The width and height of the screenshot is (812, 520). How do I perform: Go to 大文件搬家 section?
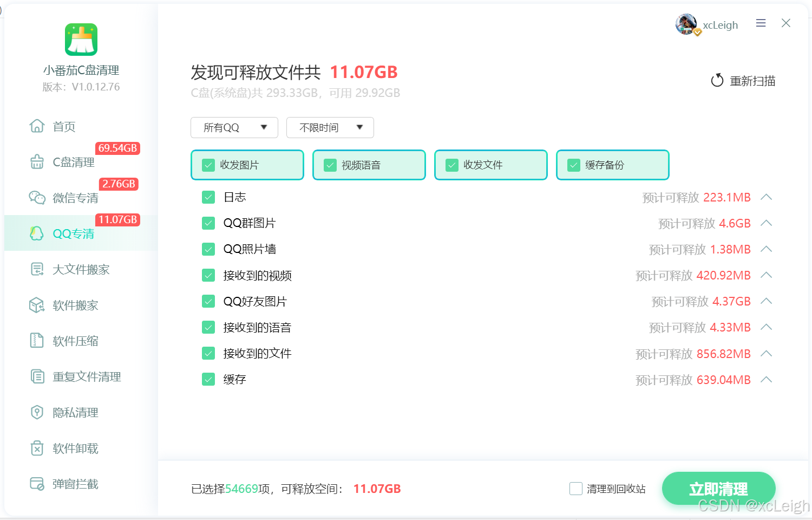tap(81, 269)
